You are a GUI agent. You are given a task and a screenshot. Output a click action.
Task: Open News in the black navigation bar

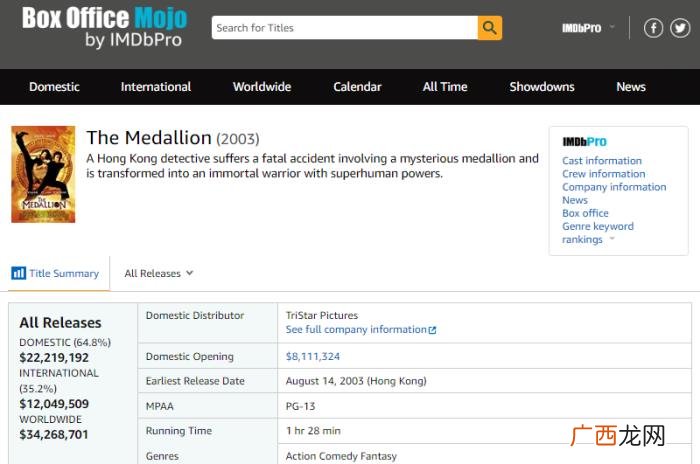click(631, 87)
